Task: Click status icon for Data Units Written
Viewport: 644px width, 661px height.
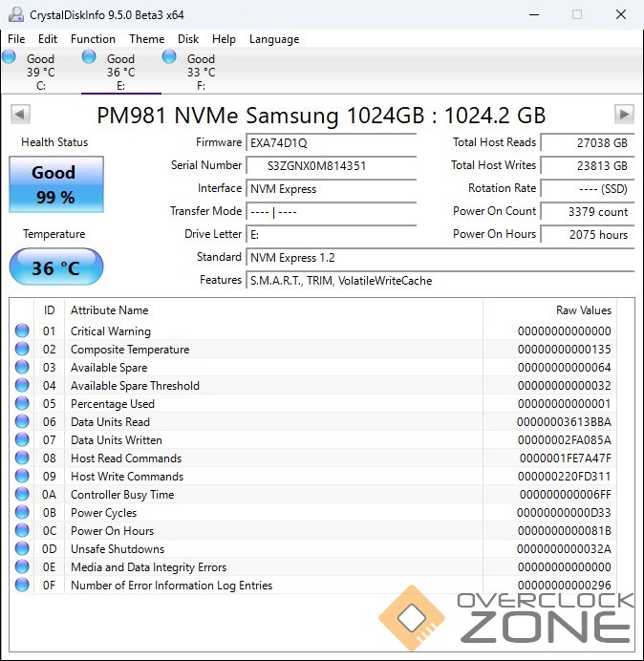Action: 22,439
